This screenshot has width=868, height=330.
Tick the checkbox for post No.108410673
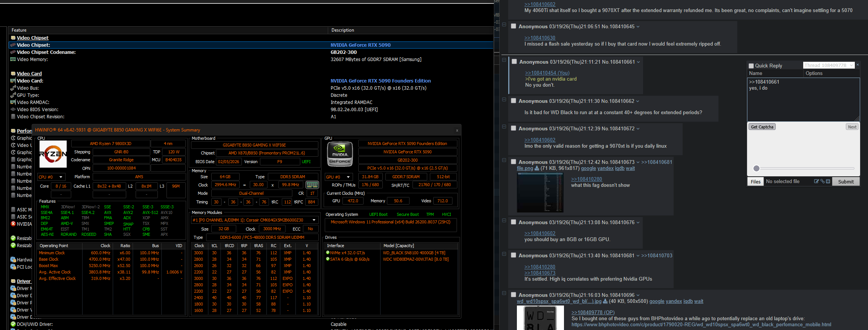pyautogui.click(x=513, y=162)
